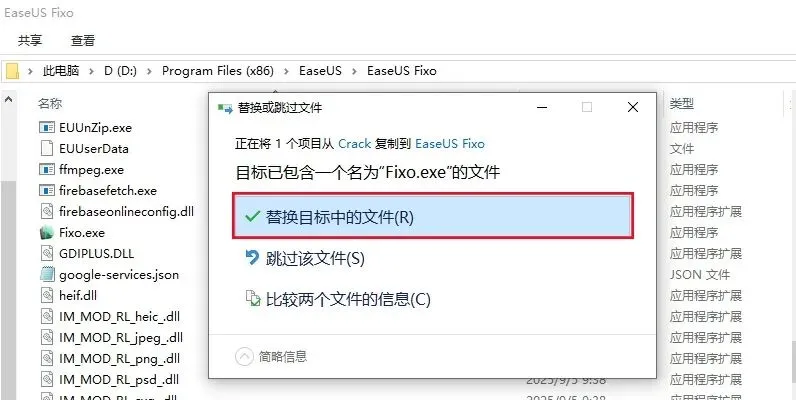796x400 pixels.
Task: Click the folder icon in address bar
Action: tap(12, 71)
